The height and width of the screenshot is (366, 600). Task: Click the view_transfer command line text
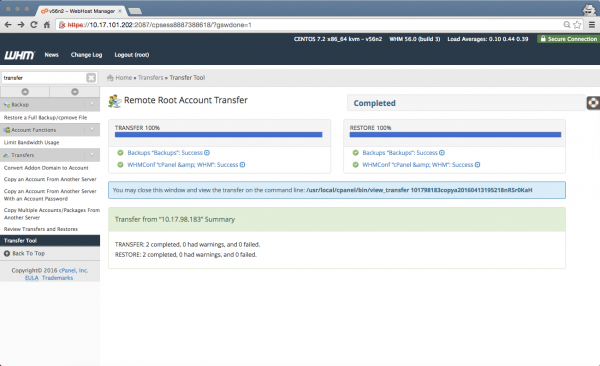pyautogui.click(x=419, y=190)
